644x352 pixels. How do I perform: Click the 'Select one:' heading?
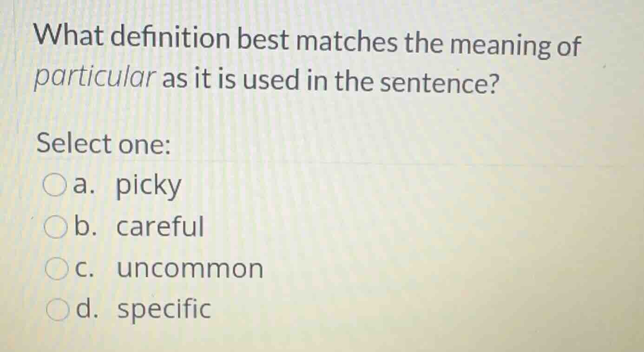103,144
